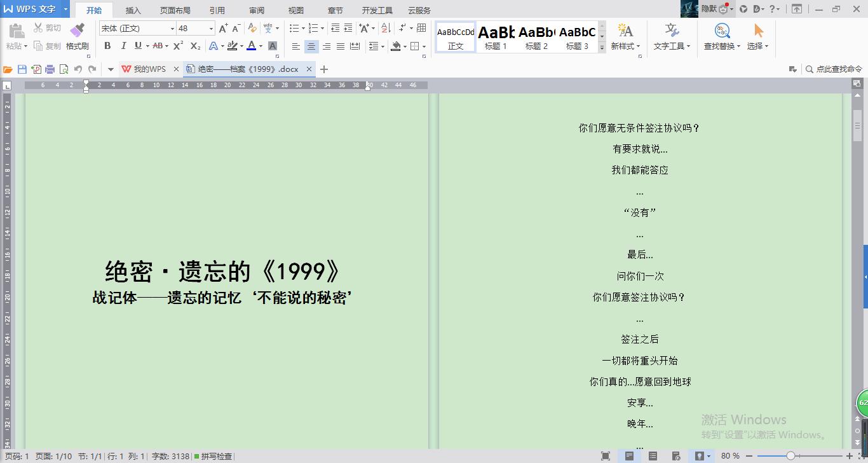Switch to the Insert (插入) ribbon tab
This screenshot has height=463, width=868.
tap(133, 10)
